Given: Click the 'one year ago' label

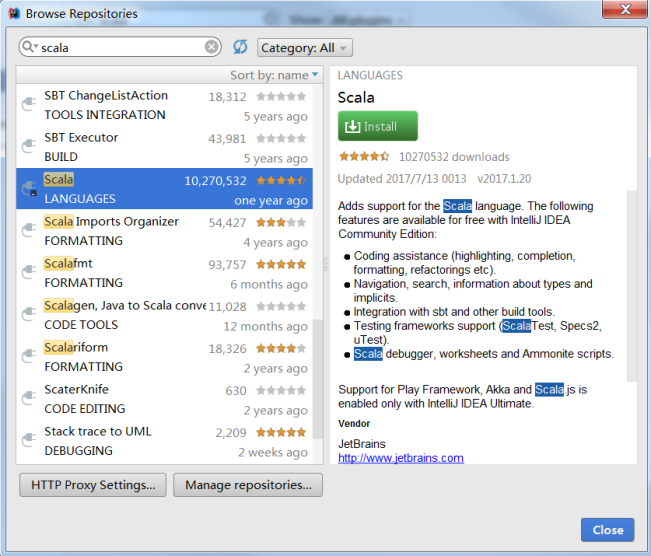Looking at the screenshot, I should (x=271, y=201).
